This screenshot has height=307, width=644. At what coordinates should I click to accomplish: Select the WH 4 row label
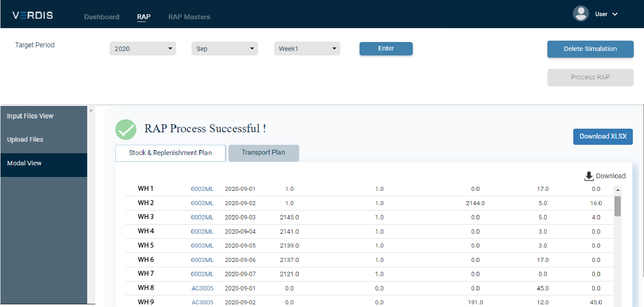[146, 231]
